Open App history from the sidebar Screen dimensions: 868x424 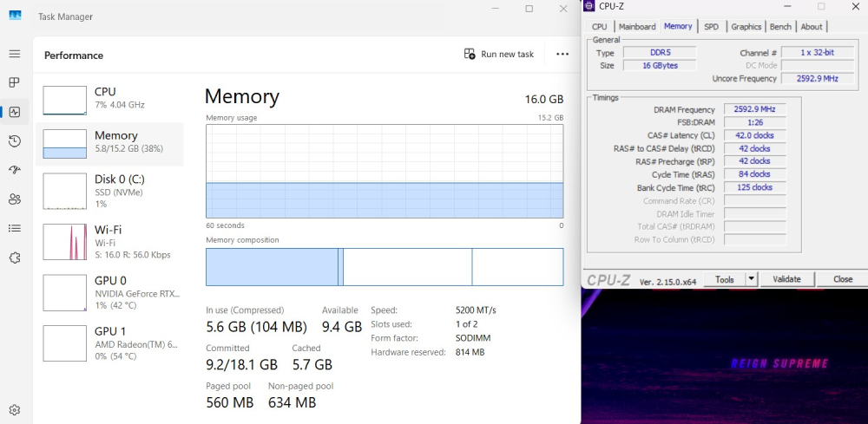click(x=14, y=141)
